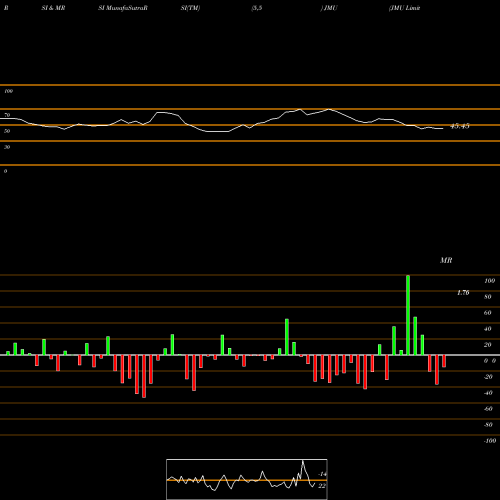Select the 'SI & MR' header text
This screenshot has height=500, width=500.
tap(53, 8)
